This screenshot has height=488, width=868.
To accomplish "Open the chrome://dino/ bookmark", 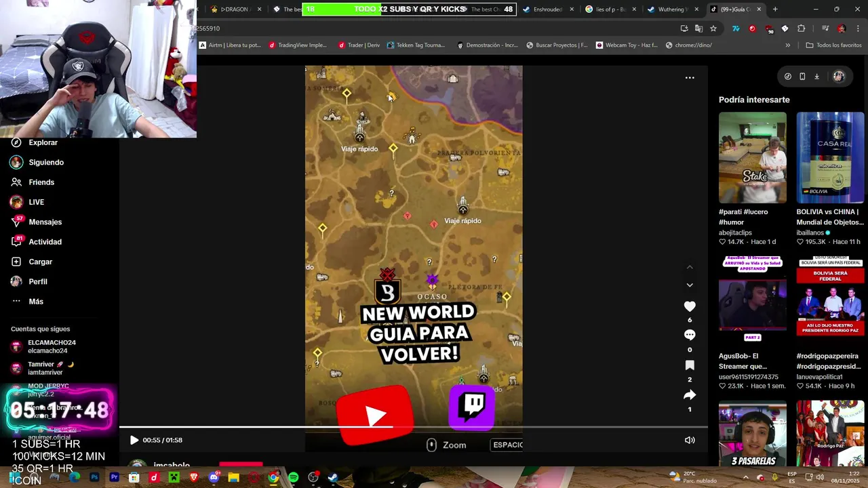I will click(689, 45).
